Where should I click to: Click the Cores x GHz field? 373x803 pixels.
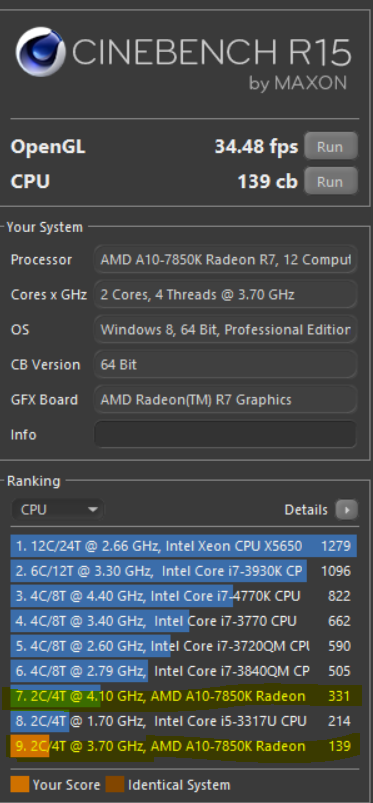225,294
